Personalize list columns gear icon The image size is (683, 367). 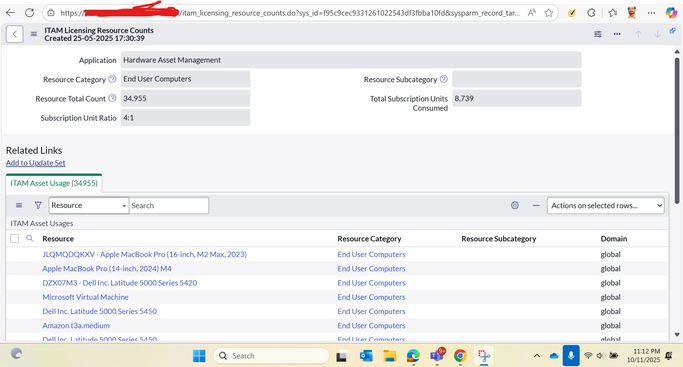[515, 205]
